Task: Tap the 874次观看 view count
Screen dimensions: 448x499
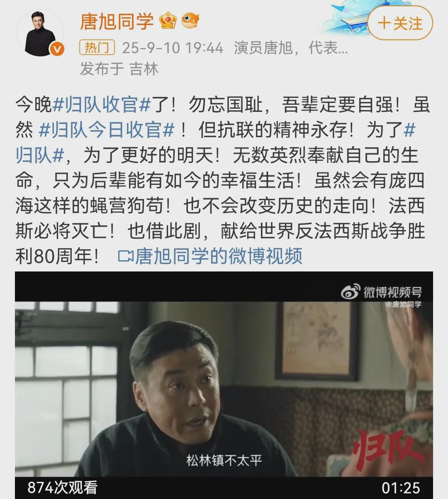Action: click(x=62, y=487)
